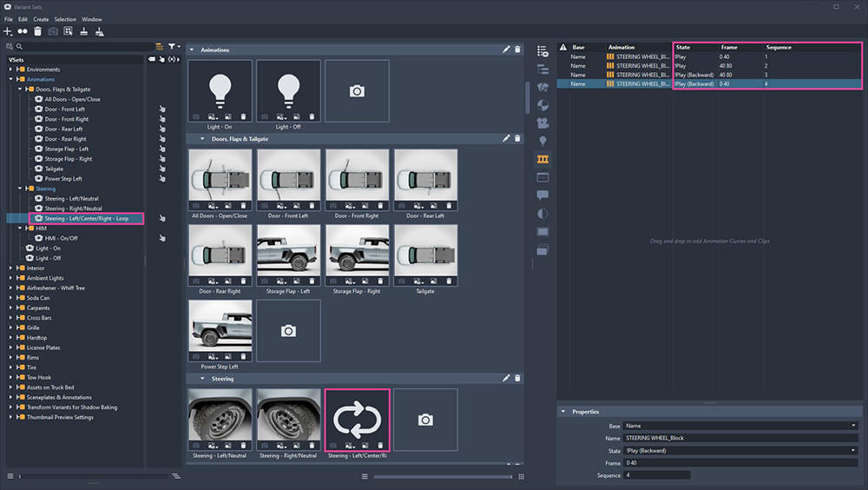Toggle hand icon for Tailgate row

162,169
